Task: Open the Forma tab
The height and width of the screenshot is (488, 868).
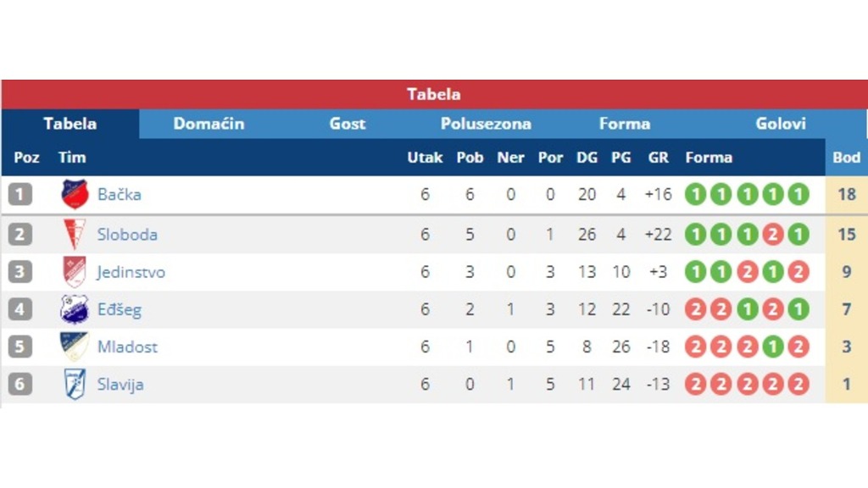Action: (x=625, y=124)
